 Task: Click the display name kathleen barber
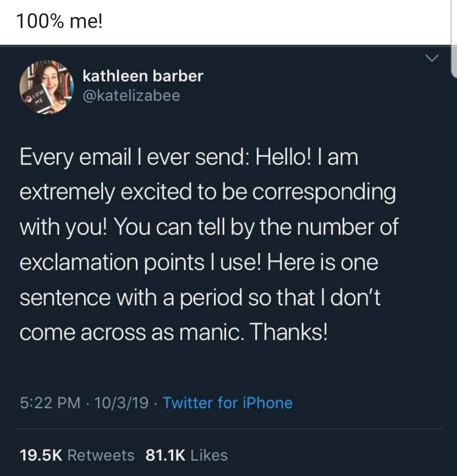click(143, 76)
